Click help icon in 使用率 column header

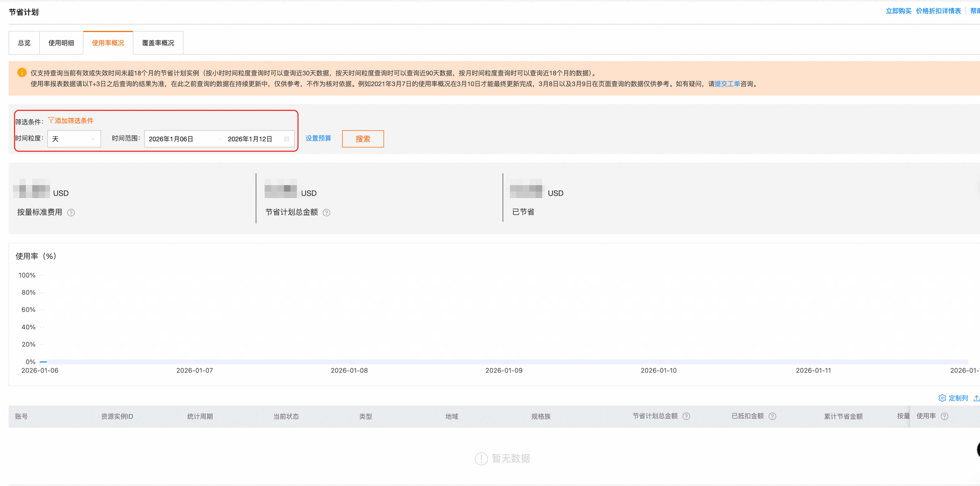[944, 416]
